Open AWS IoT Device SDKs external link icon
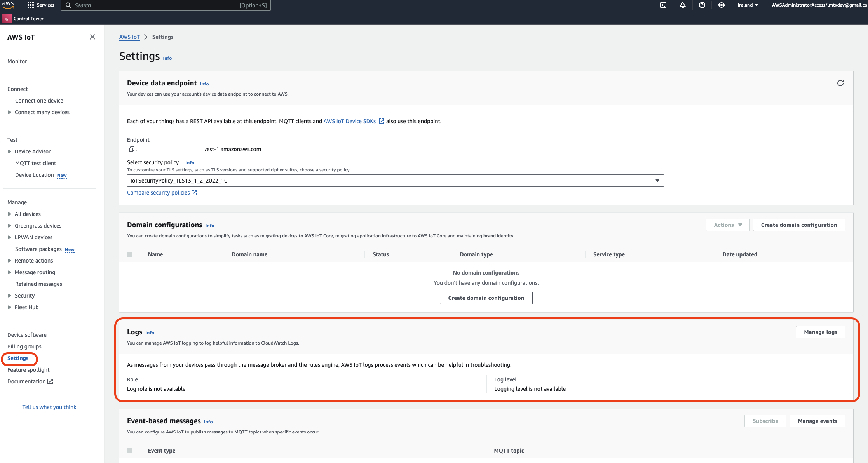This screenshot has height=463, width=868. coord(382,121)
